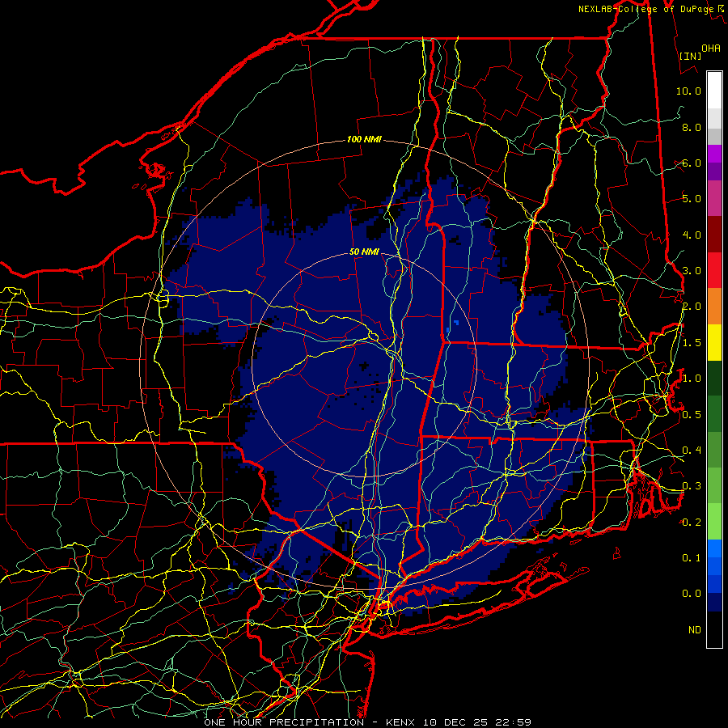Click the 0.1 legend value
The height and width of the screenshot is (728, 728).
[x=692, y=558]
